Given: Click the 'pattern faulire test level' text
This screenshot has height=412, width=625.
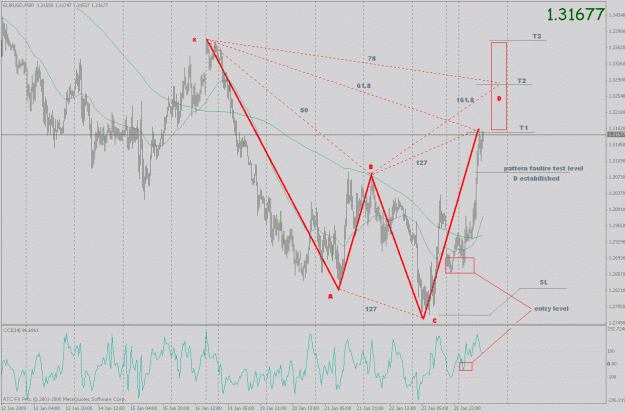Looking at the screenshot, I should point(543,169).
